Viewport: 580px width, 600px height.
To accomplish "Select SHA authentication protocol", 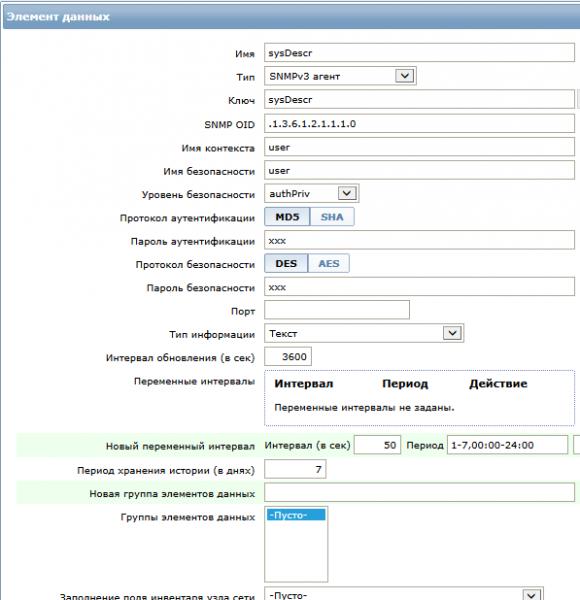I will (x=332, y=217).
